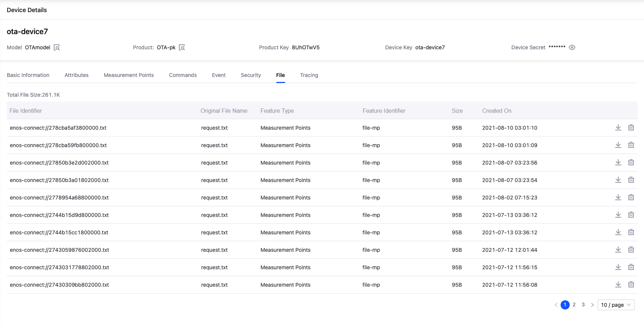Open the Commands tab

(183, 75)
